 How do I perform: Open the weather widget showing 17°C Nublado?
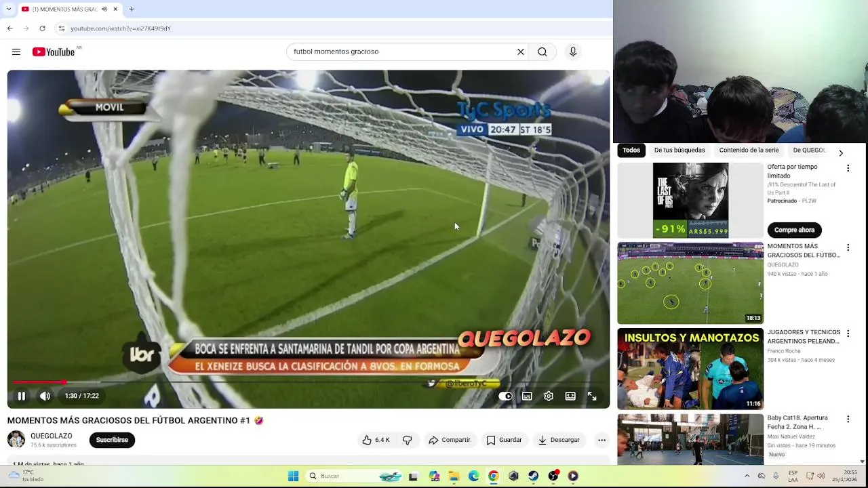[27, 476]
